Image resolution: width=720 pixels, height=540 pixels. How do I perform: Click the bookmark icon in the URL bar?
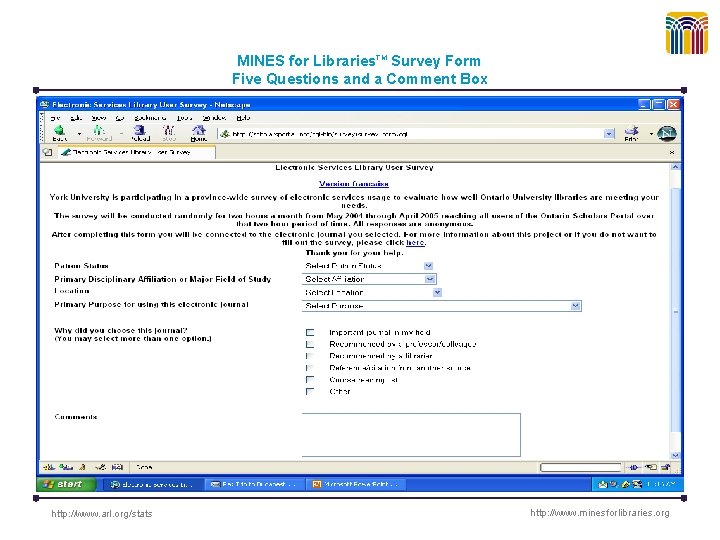point(225,134)
